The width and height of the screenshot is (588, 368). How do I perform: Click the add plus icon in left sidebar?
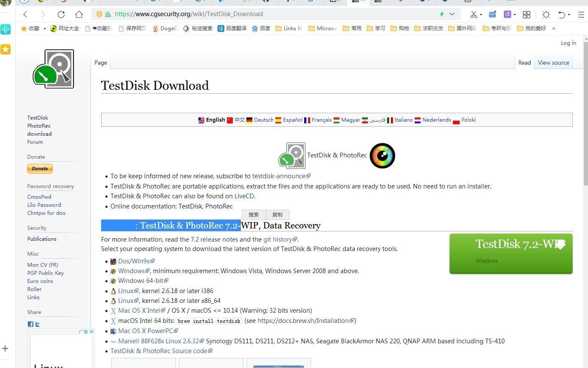pos(5,348)
